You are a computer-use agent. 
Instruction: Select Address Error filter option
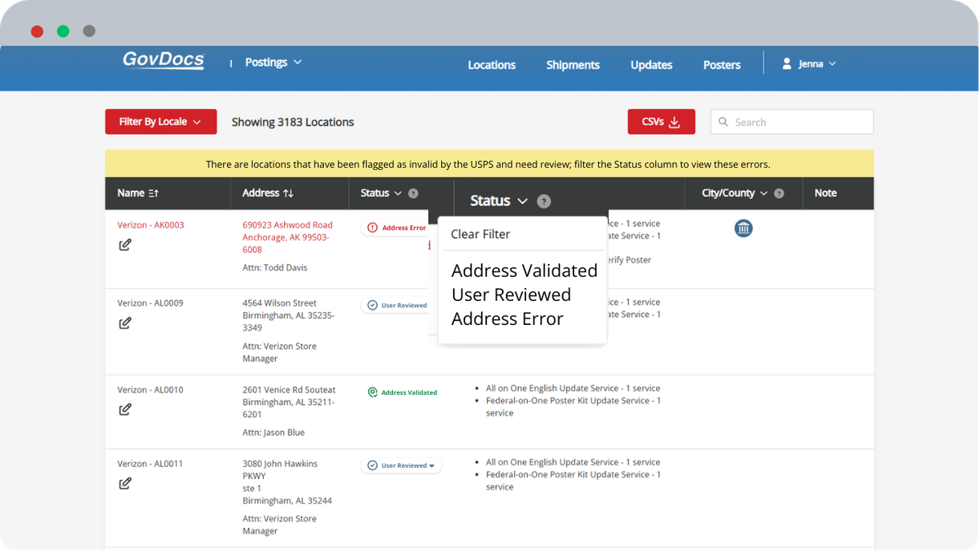(x=507, y=319)
